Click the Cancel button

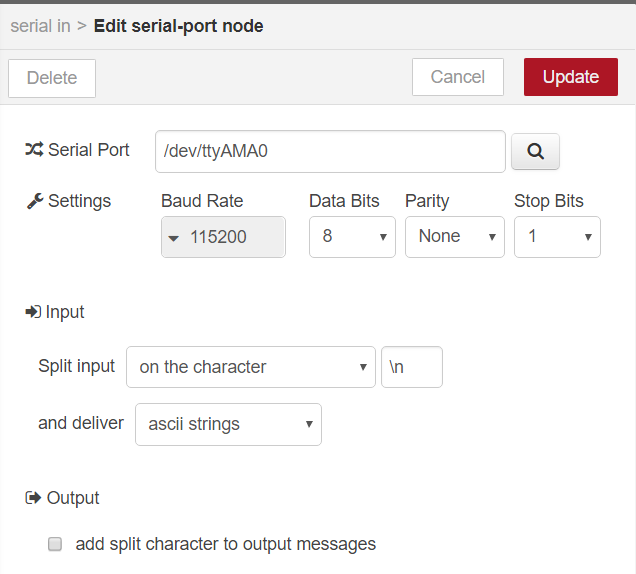point(458,77)
